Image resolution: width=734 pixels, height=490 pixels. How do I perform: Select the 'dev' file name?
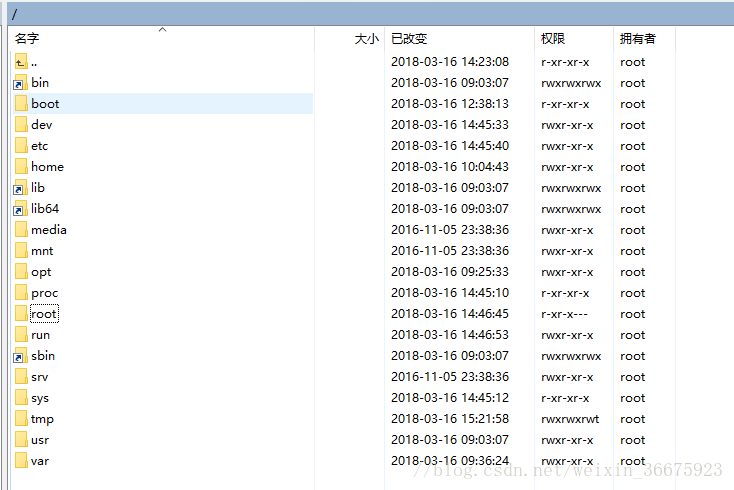pyautogui.click(x=41, y=125)
